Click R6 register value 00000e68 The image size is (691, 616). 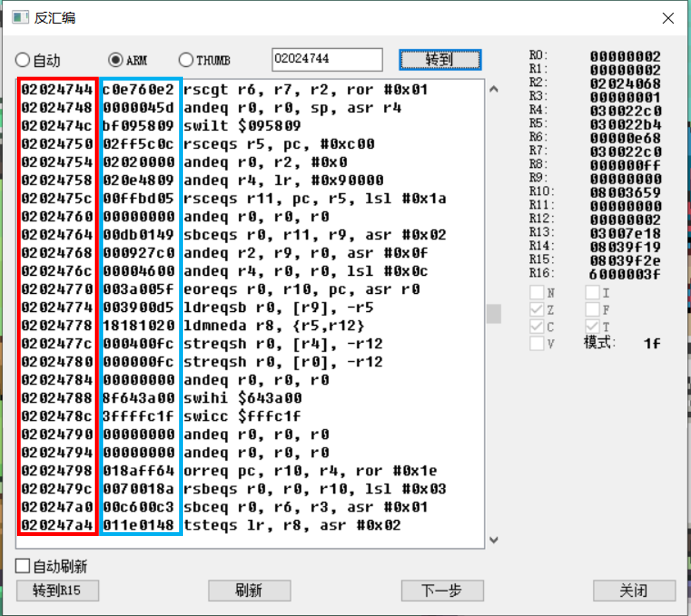[x=625, y=138]
